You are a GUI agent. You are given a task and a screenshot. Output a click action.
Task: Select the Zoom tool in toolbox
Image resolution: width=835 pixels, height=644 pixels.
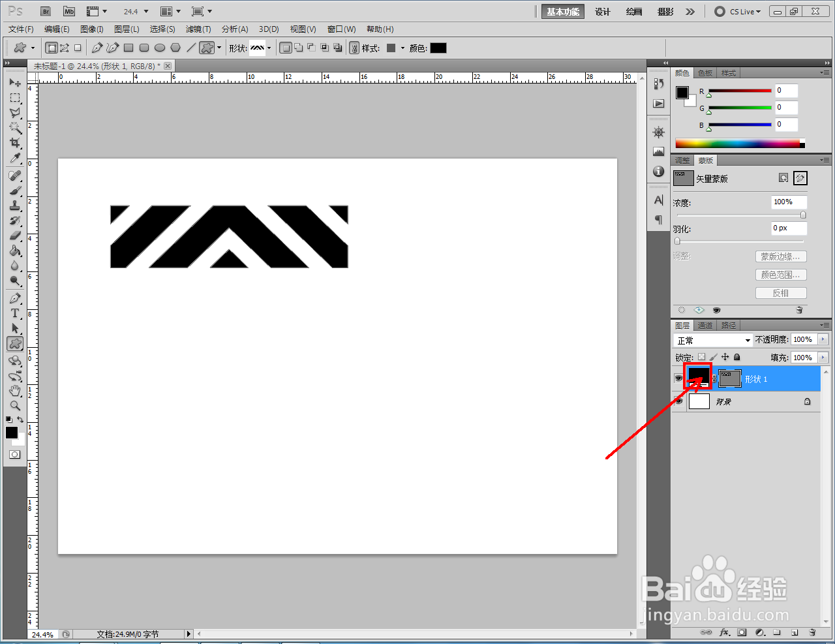(15, 406)
